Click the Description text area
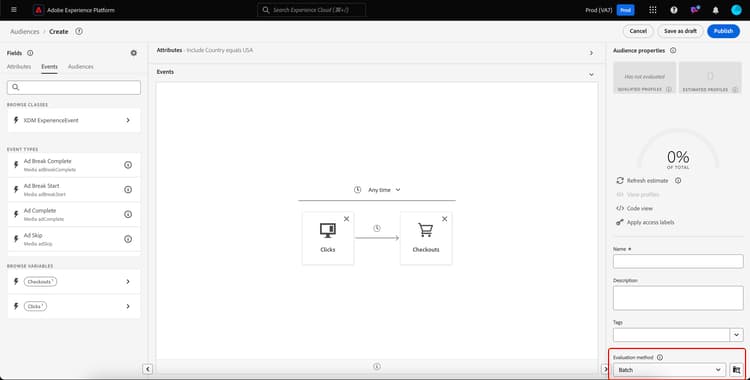The image size is (750, 380). pos(678,298)
